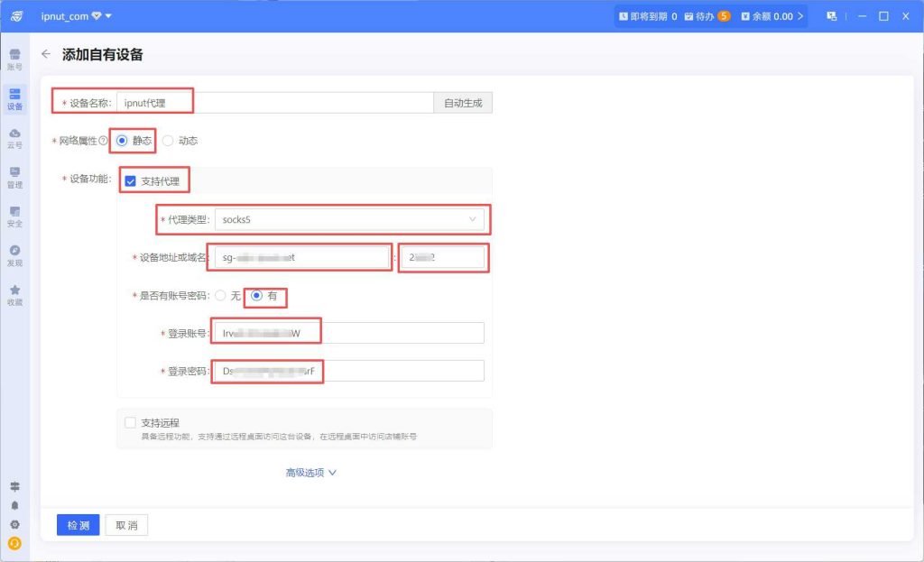Uncheck the 支持代理 checkbox

(x=131, y=181)
